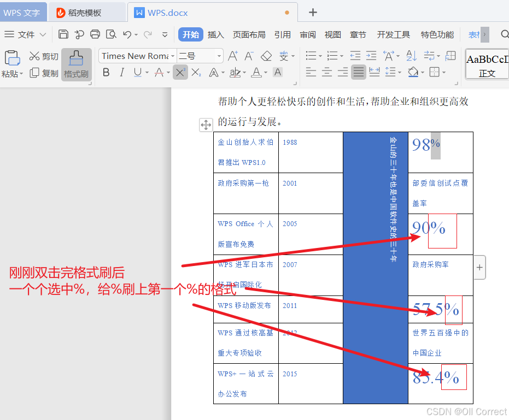This screenshot has width=509, height=420.
Task: Redo the undone action
Action: tap(148, 34)
